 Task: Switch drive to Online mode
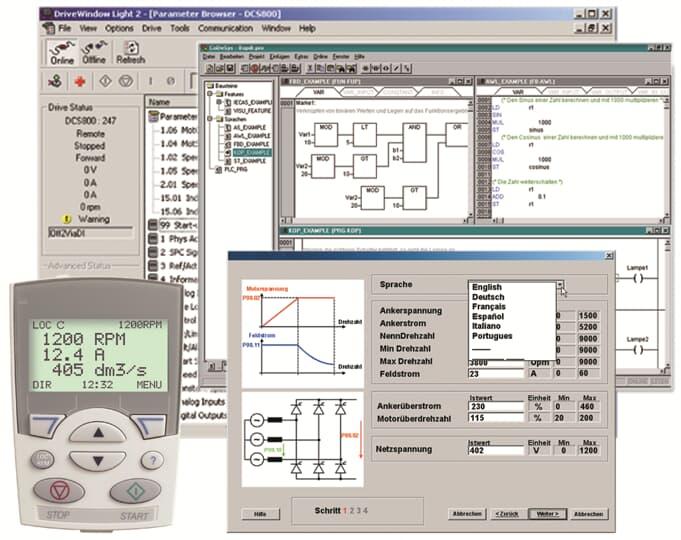click(62, 53)
